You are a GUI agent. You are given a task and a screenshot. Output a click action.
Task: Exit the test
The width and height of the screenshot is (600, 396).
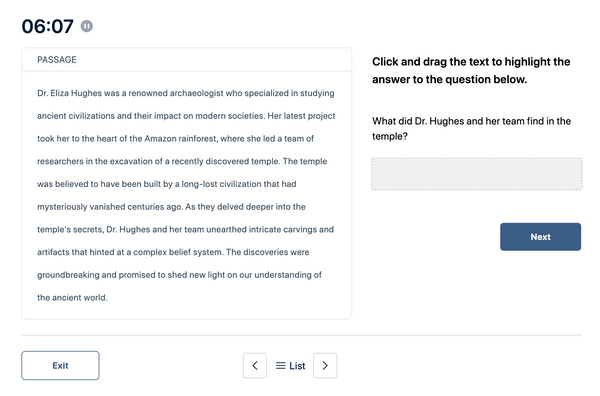tap(60, 365)
